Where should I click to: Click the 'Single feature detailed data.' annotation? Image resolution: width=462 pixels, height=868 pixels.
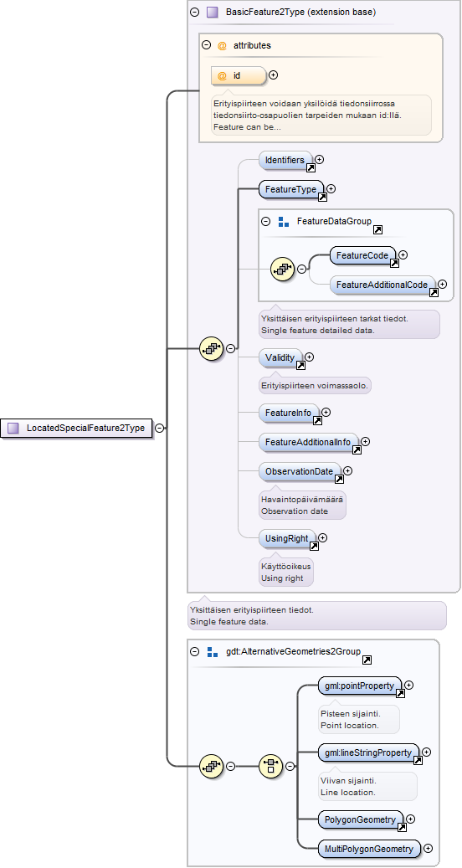click(x=318, y=331)
